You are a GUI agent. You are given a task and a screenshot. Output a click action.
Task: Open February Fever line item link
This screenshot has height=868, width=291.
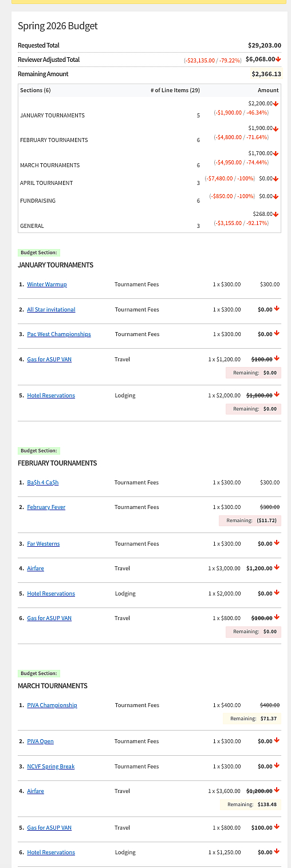pos(46,507)
